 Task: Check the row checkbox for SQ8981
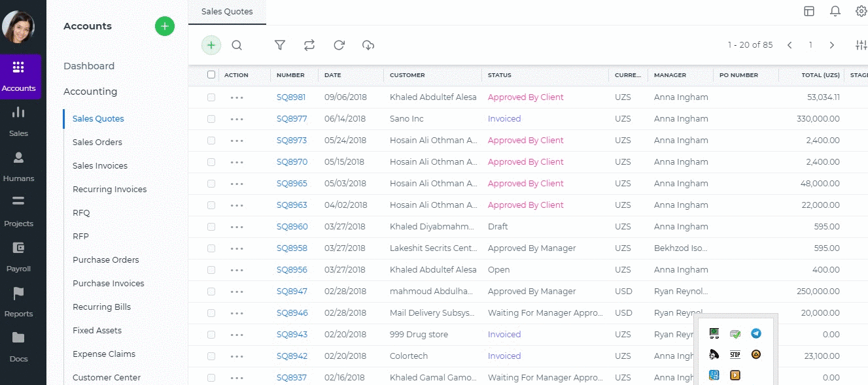(x=211, y=97)
